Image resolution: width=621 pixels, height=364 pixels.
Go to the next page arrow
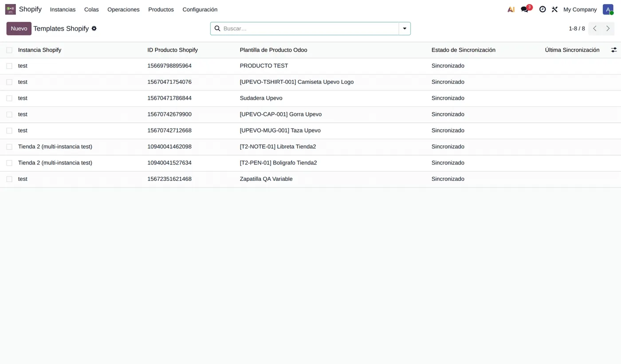coord(608,28)
